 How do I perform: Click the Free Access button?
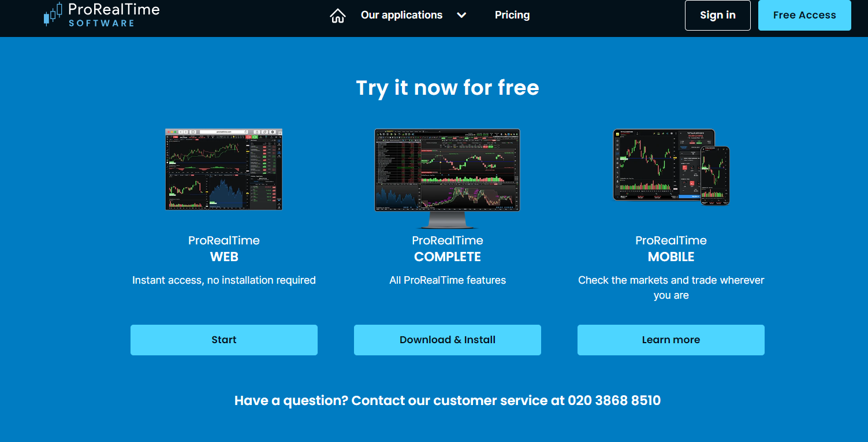point(804,15)
